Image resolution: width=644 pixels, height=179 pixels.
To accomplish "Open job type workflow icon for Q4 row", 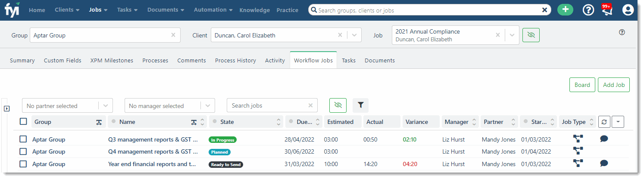I will pos(578,151).
